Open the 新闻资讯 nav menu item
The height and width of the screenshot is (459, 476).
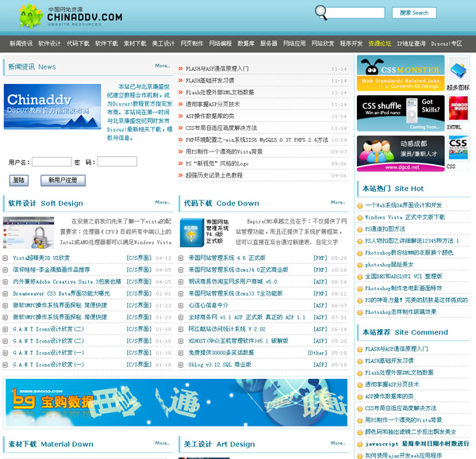pyautogui.click(x=21, y=44)
